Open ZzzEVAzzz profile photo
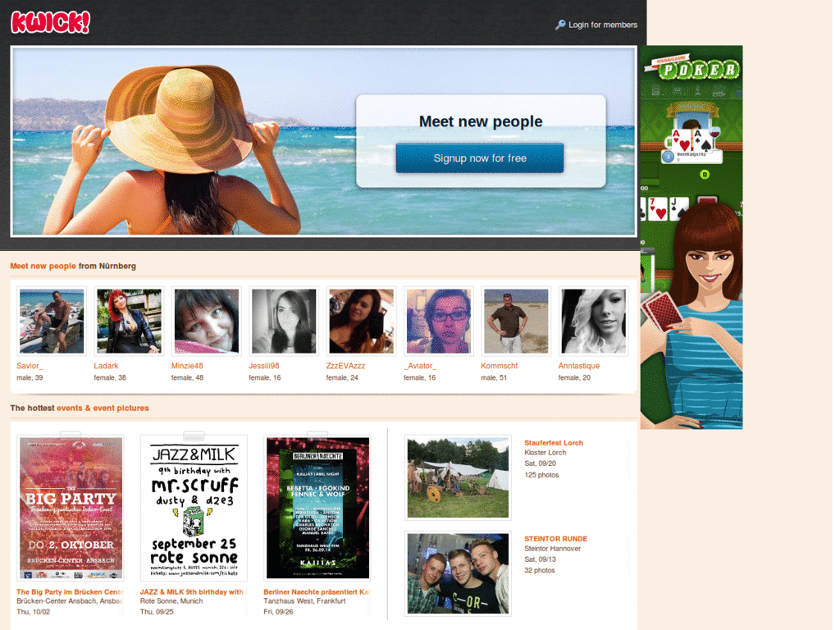Viewport: 840px width, 630px height. pos(361,321)
